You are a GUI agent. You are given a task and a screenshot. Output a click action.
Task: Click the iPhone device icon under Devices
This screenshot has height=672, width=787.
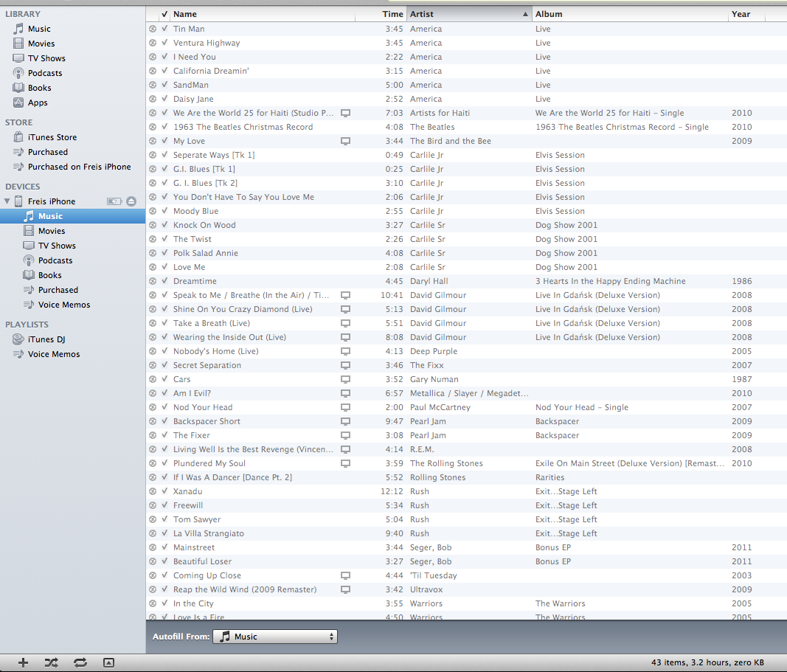18,201
